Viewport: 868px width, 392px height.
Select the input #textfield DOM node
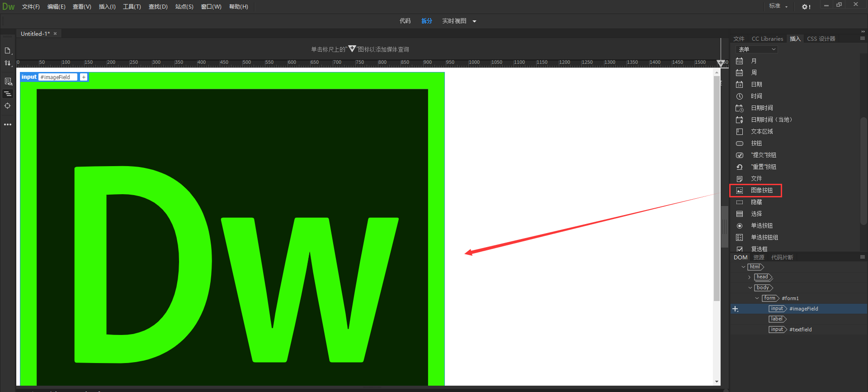[x=790, y=330]
